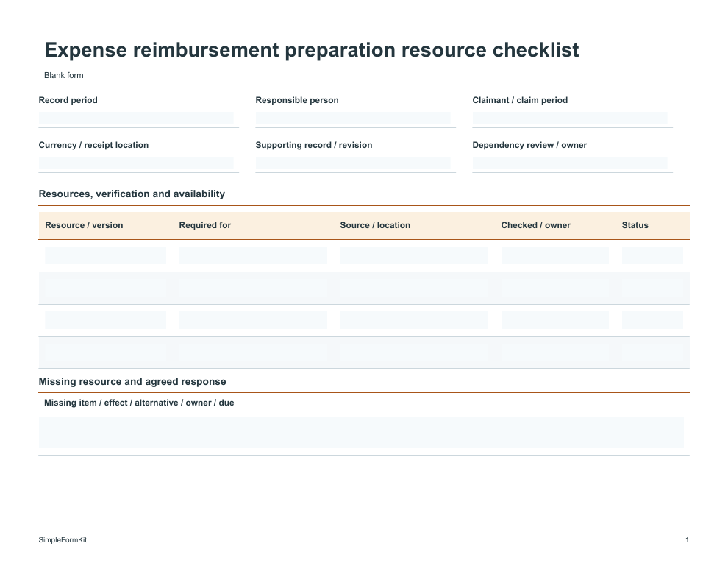Click the Supporting record / revision field
Screen dimensions: 728x563
tap(353, 163)
